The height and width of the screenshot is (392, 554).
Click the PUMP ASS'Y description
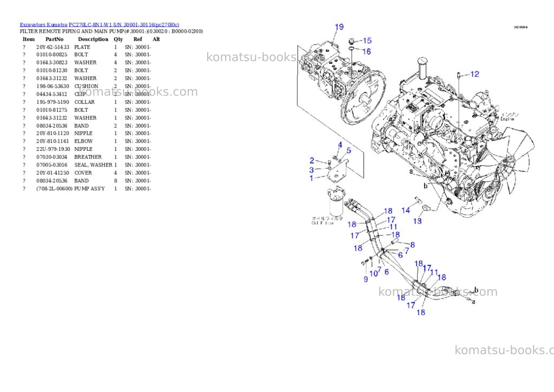pos(89,189)
